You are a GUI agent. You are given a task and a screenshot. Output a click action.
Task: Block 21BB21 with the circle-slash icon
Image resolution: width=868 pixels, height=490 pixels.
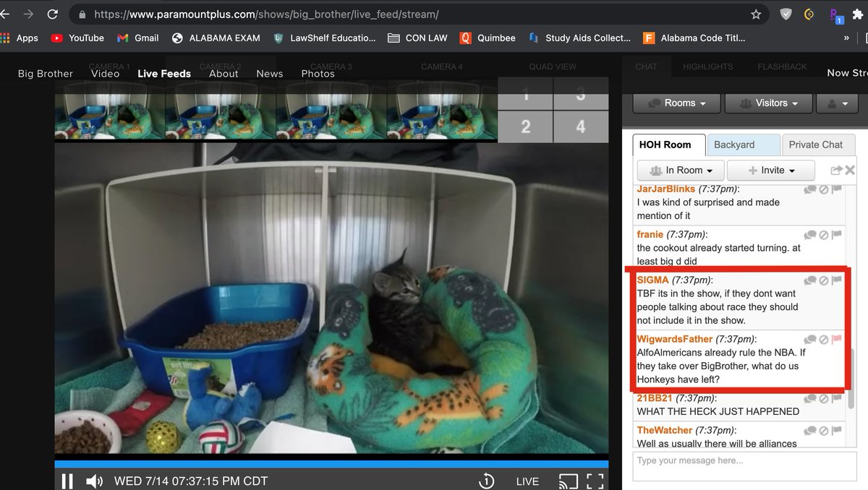[x=823, y=399]
